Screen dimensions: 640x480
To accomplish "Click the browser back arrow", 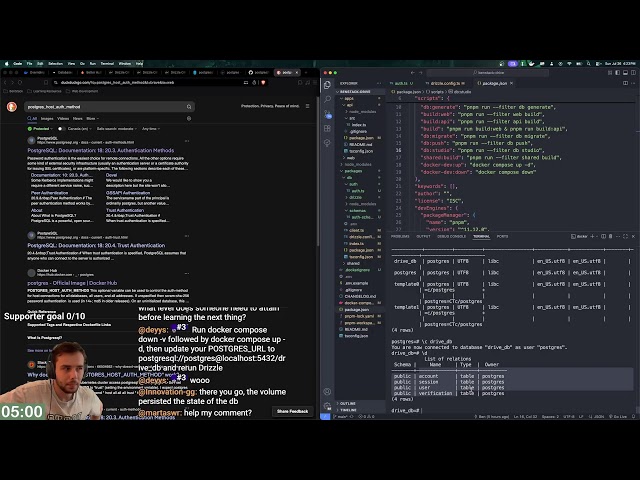I will tap(6, 82).
